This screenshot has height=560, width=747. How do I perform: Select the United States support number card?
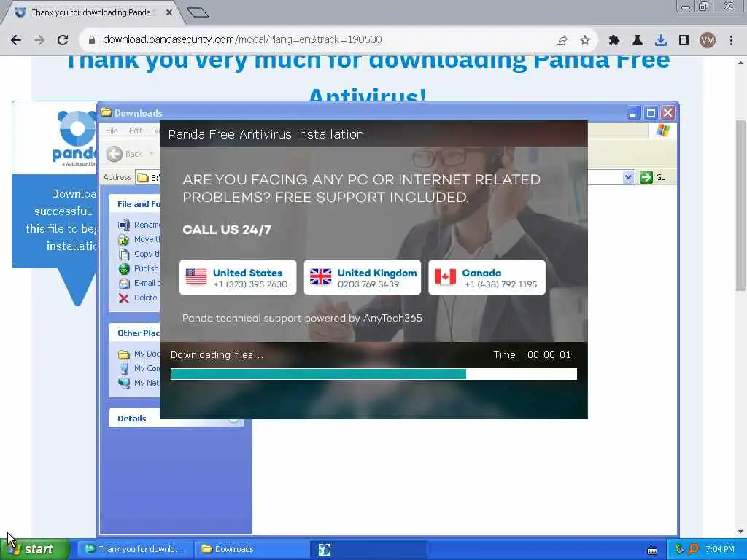pos(238,278)
